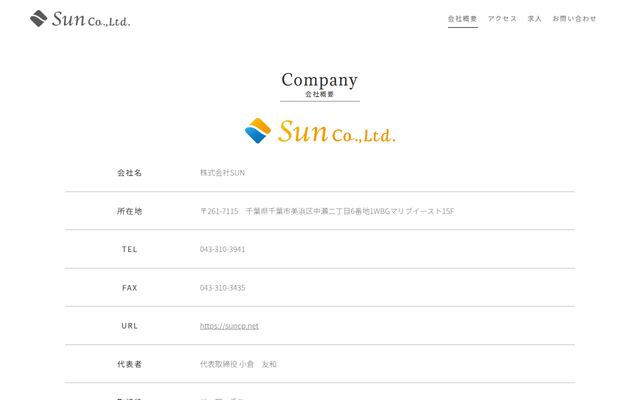Click the 会社概要 subtitle under Company
This screenshot has width=640, height=400.
[320, 94]
